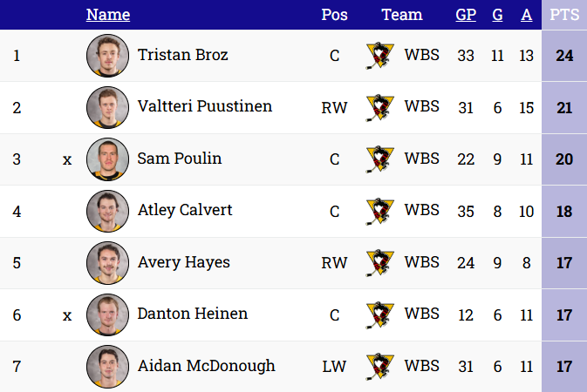Click the WBS team logo in Tristan Broz row

point(379,56)
